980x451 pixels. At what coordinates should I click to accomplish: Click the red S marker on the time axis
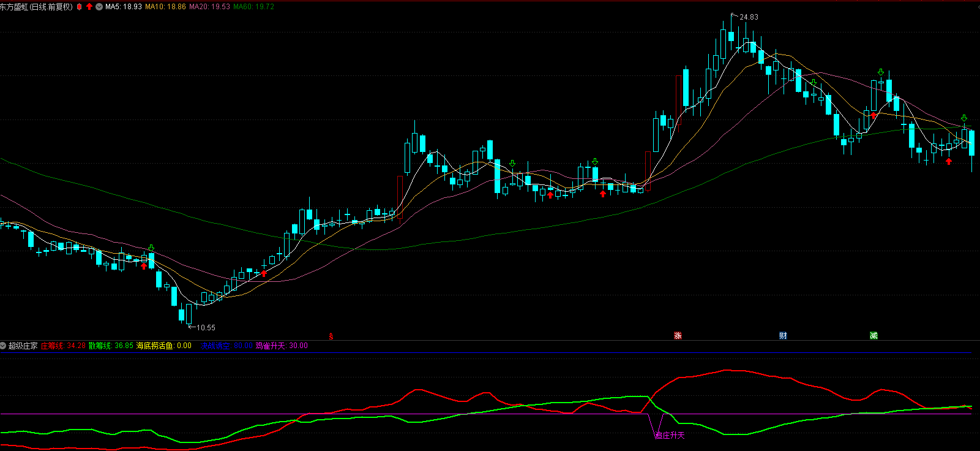(331, 336)
